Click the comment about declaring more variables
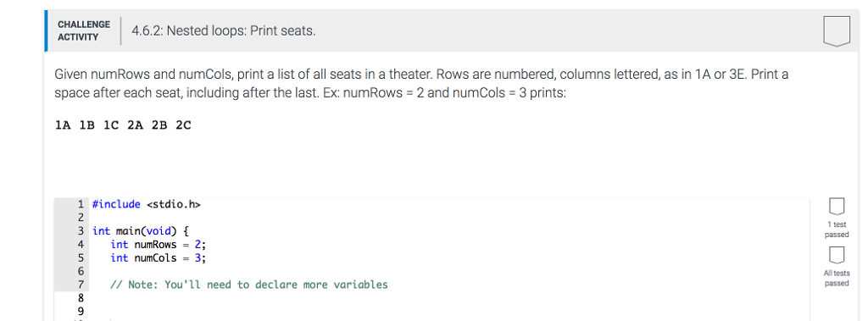Screen dimensions: 868x321 tap(249, 285)
